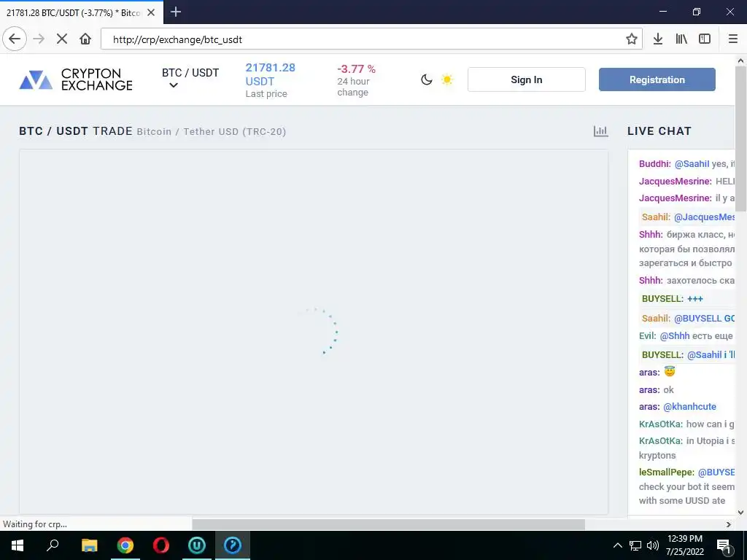Launch Google Chrome from the taskbar
Screen dimensions: 747x560
click(x=125, y=545)
